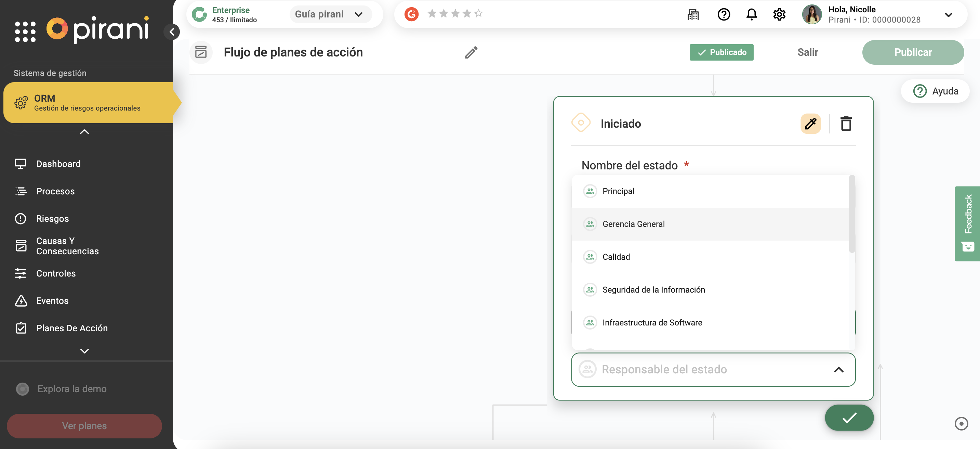Choose Seguridad de la Información option

653,290
